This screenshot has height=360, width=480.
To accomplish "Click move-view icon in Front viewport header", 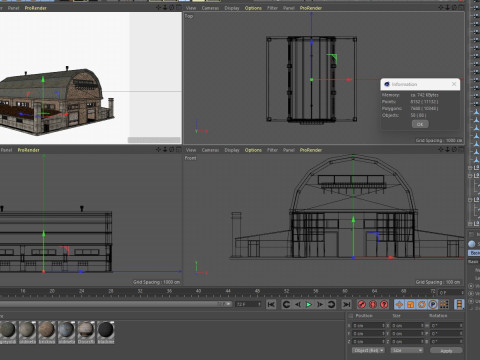I will tap(441, 150).
